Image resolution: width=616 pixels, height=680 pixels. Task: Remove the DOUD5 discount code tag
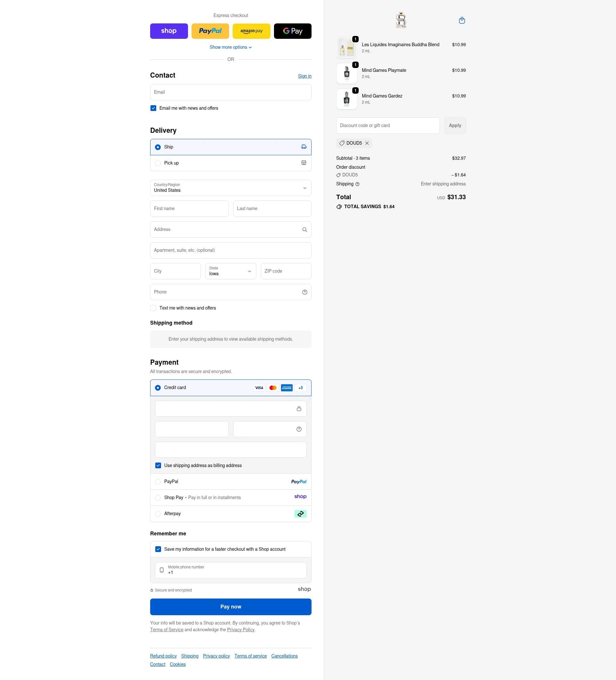pyautogui.click(x=367, y=143)
